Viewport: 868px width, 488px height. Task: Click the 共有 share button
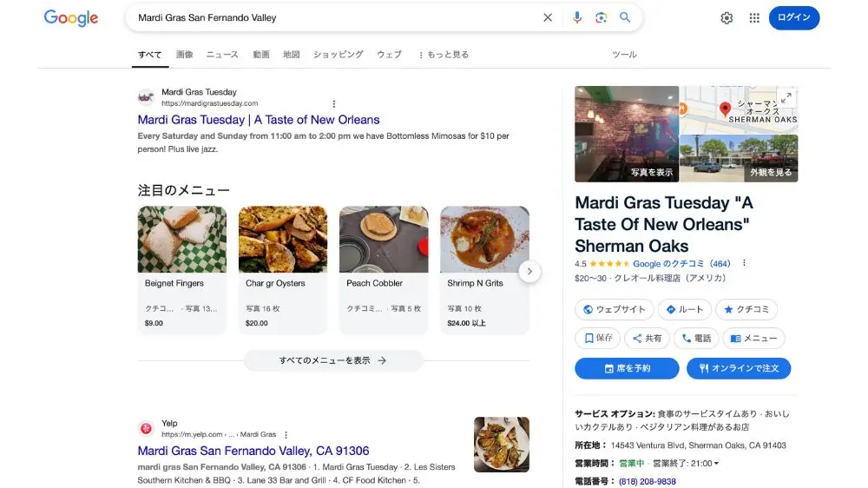click(x=648, y=338)
